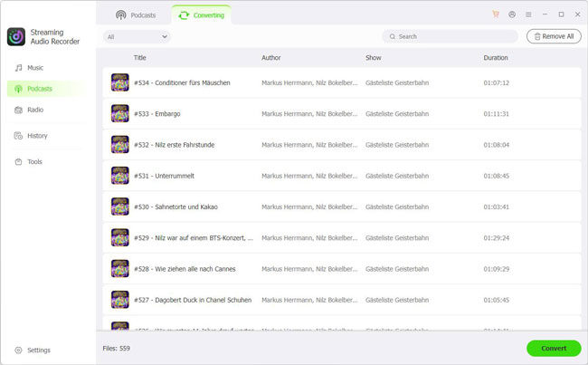Open the user account icon

512,14
